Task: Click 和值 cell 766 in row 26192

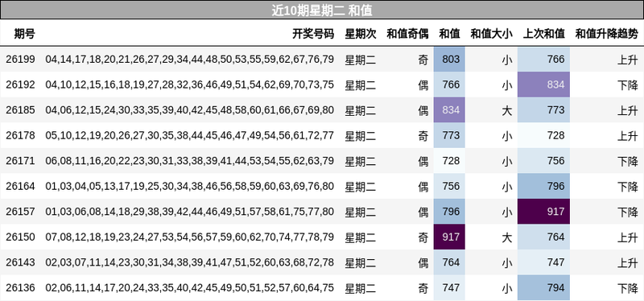Action: (x=449, y=85)
